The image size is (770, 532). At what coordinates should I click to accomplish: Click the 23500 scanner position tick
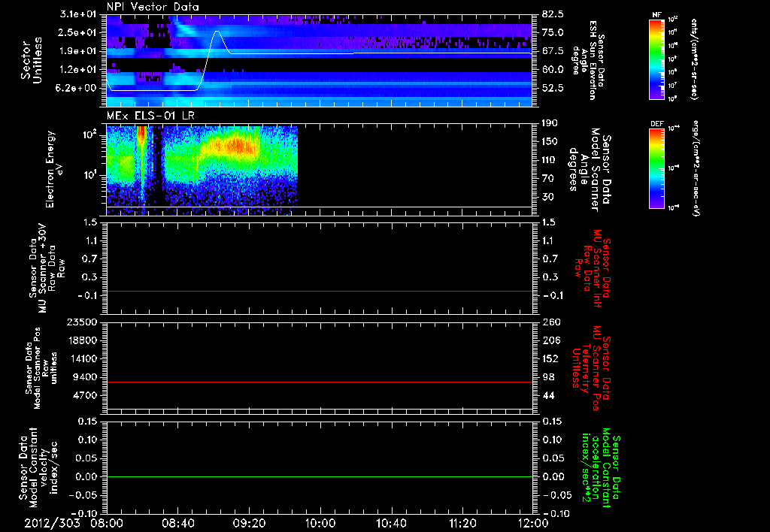[81, 322]
